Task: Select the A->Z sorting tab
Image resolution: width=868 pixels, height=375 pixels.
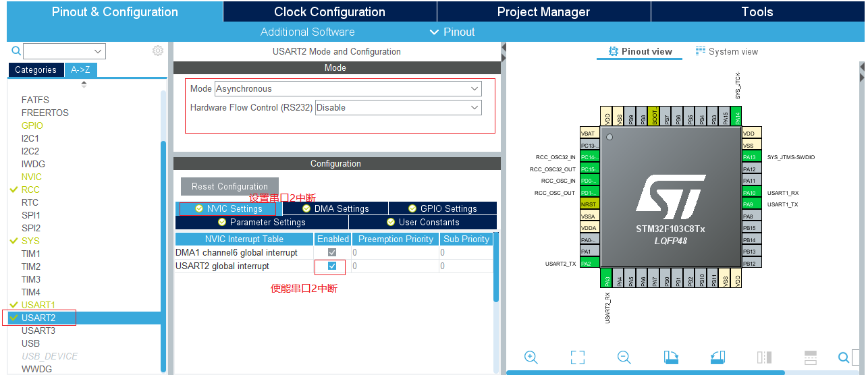Action: [x=80, y=69]
